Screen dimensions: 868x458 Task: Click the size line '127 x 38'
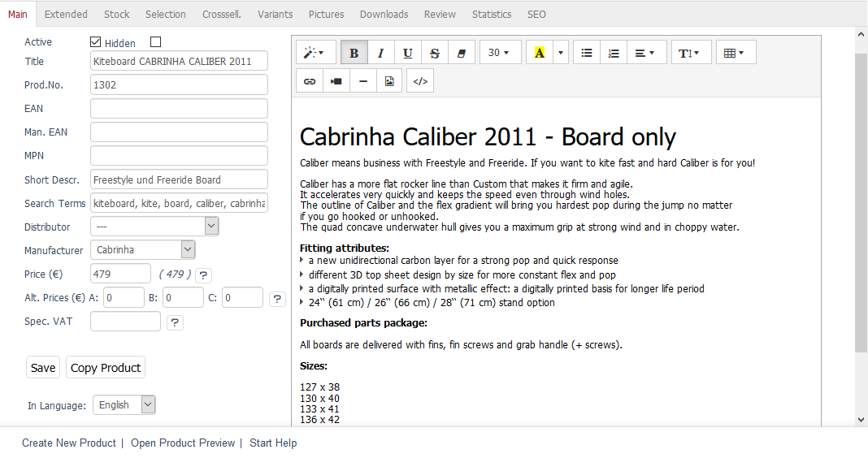click(x=319, y=387)
